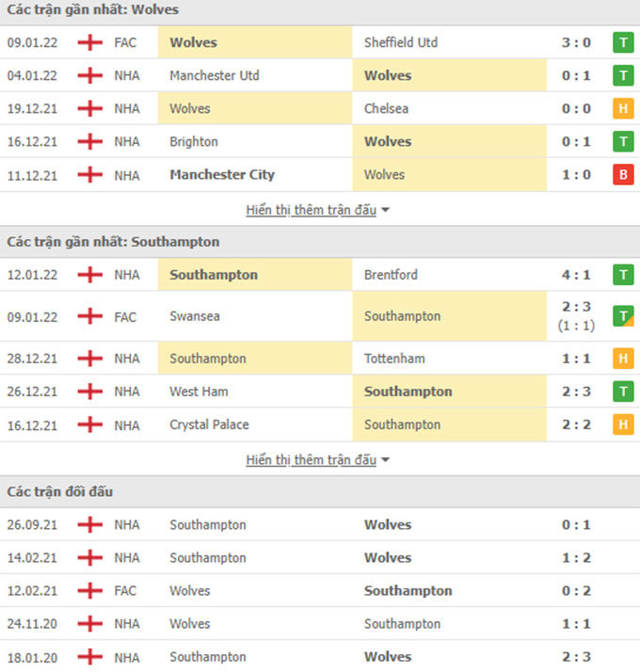The width and height of the screenshot is (640, 672).
Task: Click the (1 : 1) score under Swansea result
Action: 576,326
